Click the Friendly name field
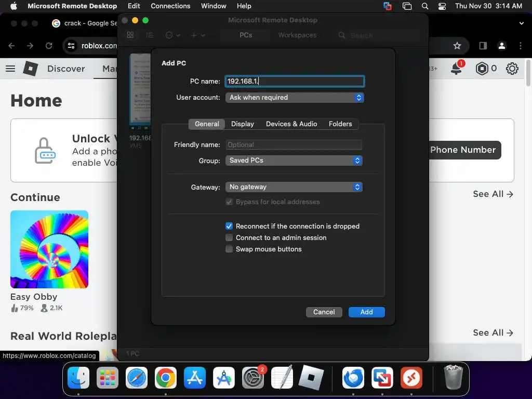Viewport: 532px width, 399px height. pos(294,144)
